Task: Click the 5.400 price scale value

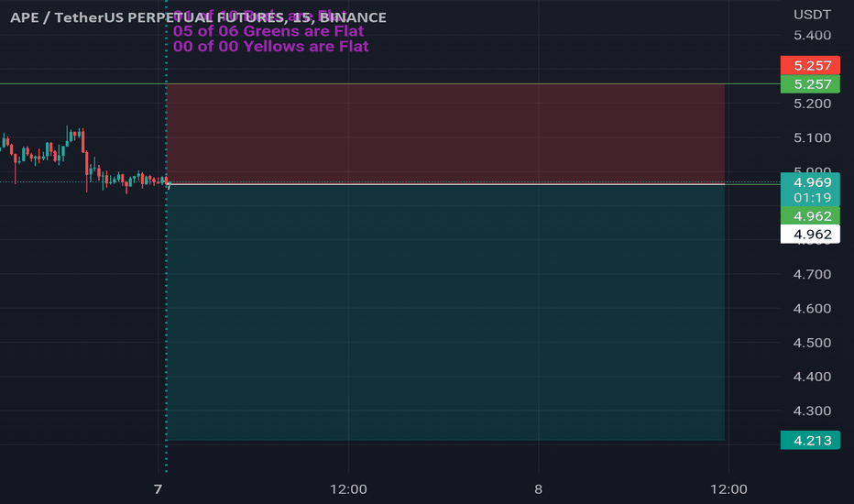Action: 812,36
